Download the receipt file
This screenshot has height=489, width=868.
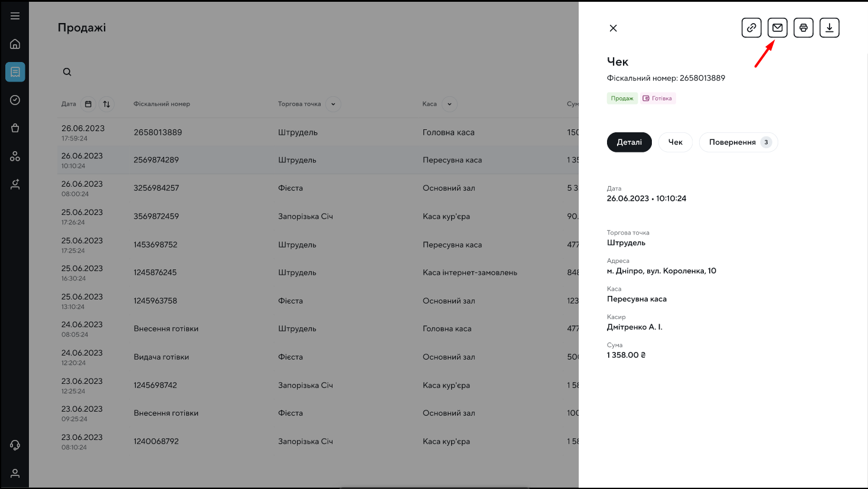tap(829, 28)
